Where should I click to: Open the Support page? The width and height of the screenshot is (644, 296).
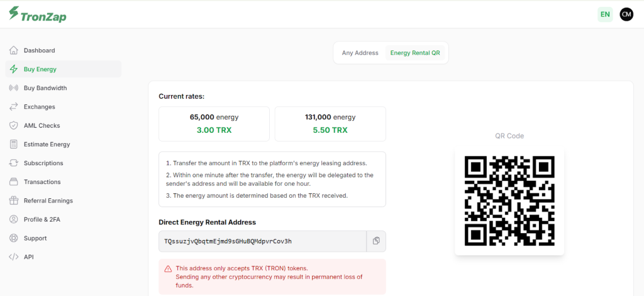(35, 238)
